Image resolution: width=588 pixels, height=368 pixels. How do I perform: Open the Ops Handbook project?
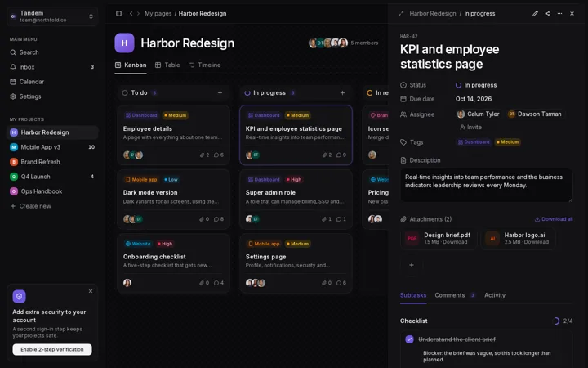52,191
